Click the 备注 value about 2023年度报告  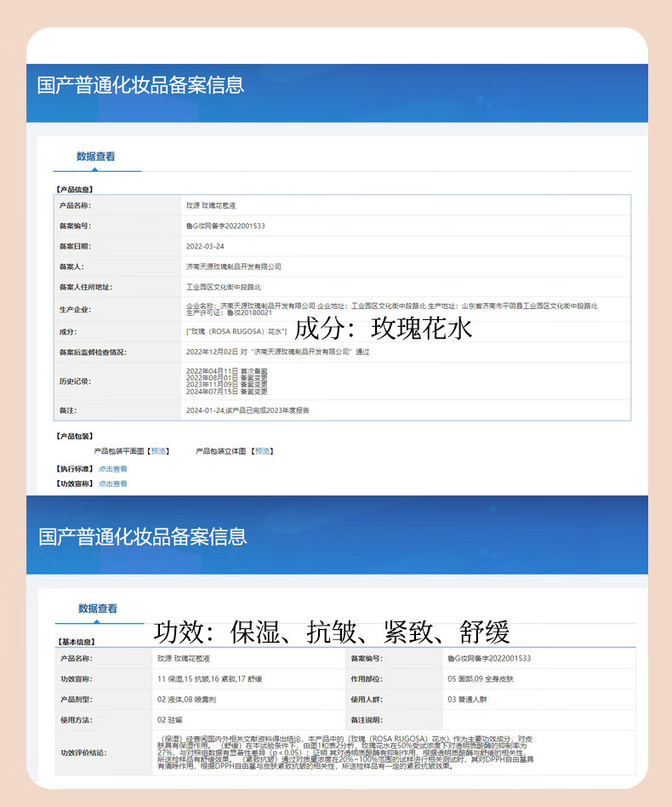point(247,410)
